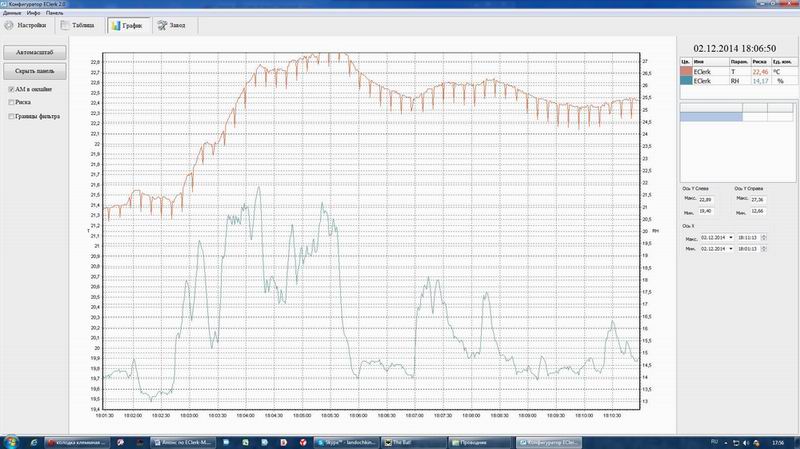Open the X axis Мин. date dropdown
Screen dimensions: 800x449
tap(730, 248)
